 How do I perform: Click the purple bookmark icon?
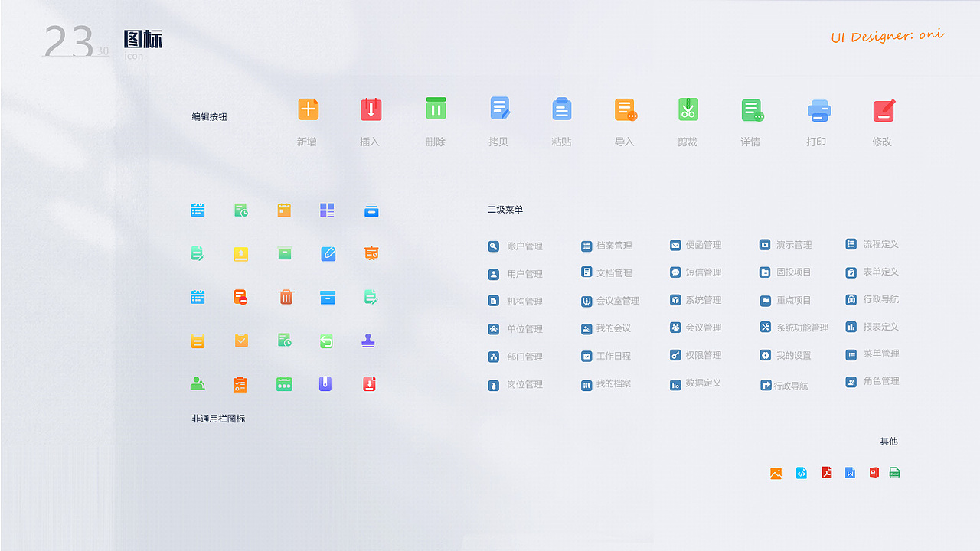coord(325,383)
